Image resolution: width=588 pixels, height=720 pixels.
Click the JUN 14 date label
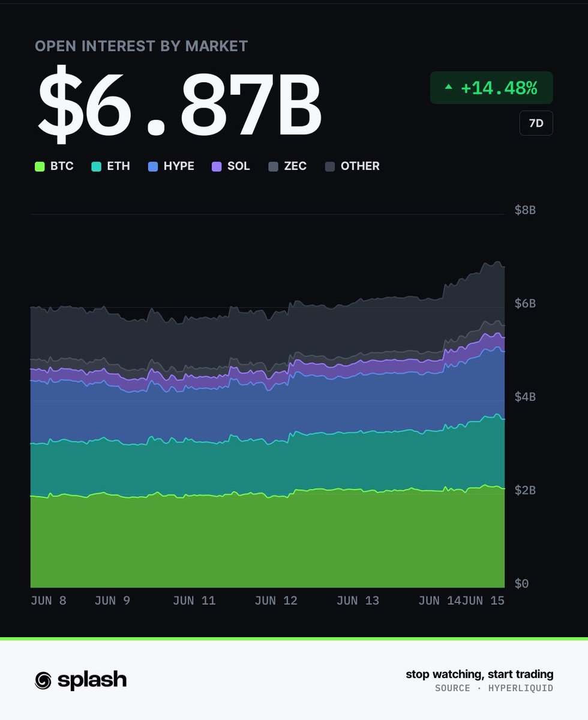[x=439, y=601]
